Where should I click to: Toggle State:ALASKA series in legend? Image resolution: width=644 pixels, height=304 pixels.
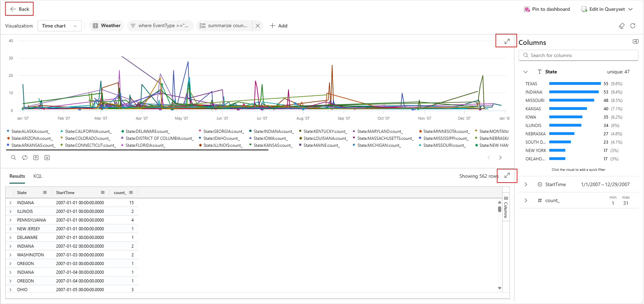click(28, 131)
